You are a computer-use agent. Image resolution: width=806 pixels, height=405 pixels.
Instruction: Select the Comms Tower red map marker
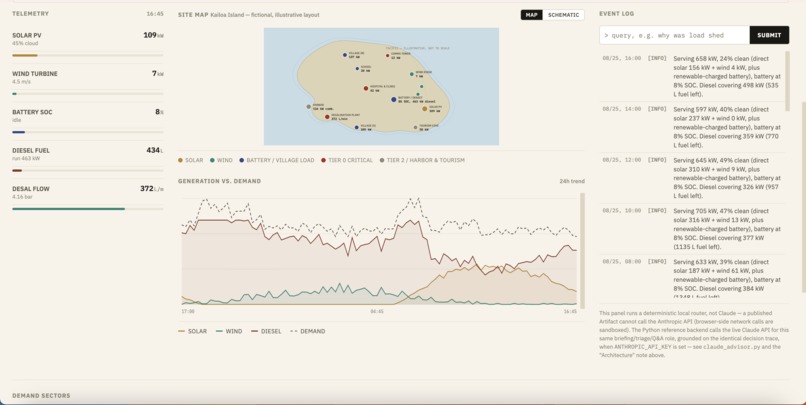(388, 56)
